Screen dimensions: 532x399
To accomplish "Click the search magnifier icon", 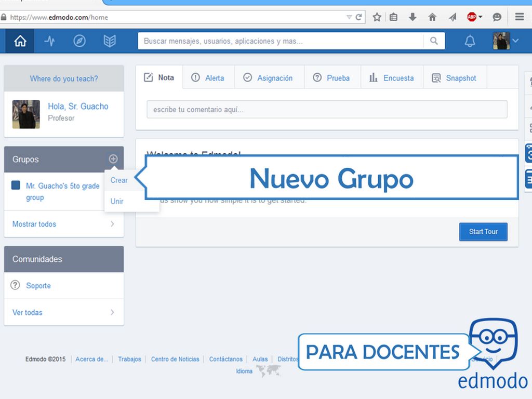I will [x=434, y=41].
